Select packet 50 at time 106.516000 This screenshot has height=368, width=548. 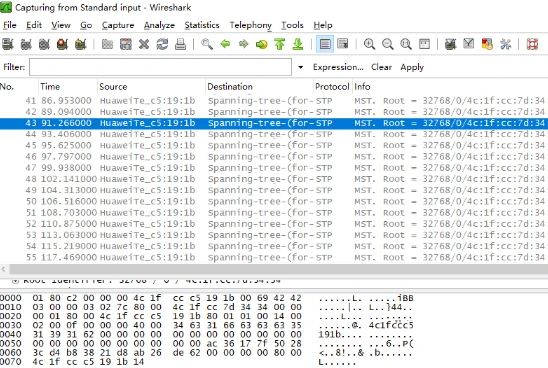tap(274, 201)
